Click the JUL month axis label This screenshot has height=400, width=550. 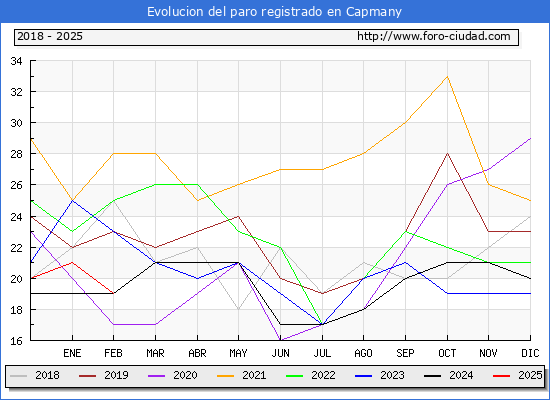point(322,353)
